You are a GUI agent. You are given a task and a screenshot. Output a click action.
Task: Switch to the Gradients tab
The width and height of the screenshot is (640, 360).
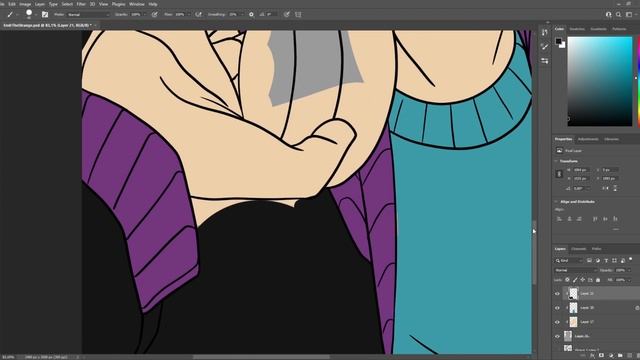point(598,29)
